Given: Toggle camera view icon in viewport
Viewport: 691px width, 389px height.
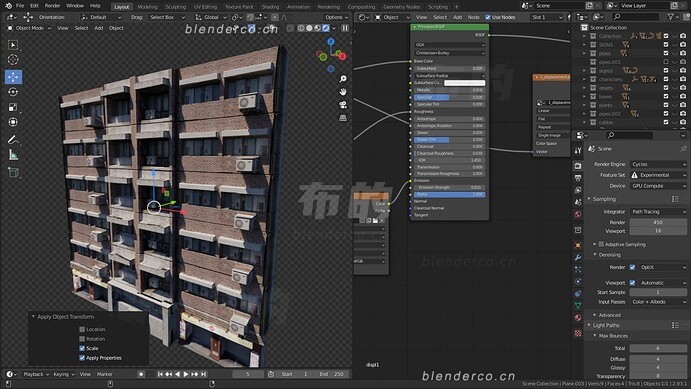Looking at the screenshot, I should [343, 105].
